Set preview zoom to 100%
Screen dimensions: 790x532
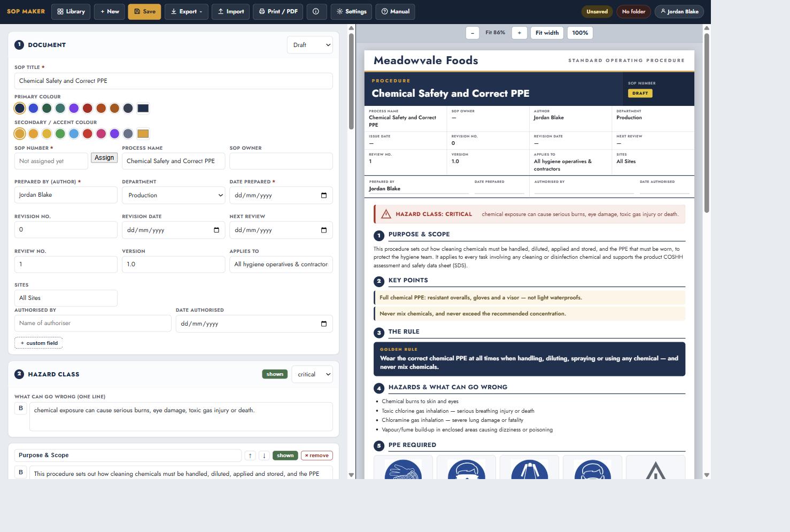(x=580, y=33)
